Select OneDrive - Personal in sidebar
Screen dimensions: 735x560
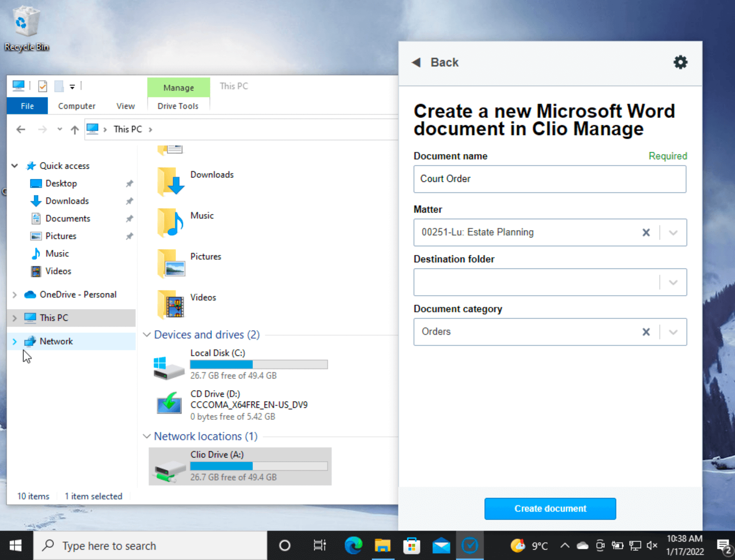(x=78, y=294)
